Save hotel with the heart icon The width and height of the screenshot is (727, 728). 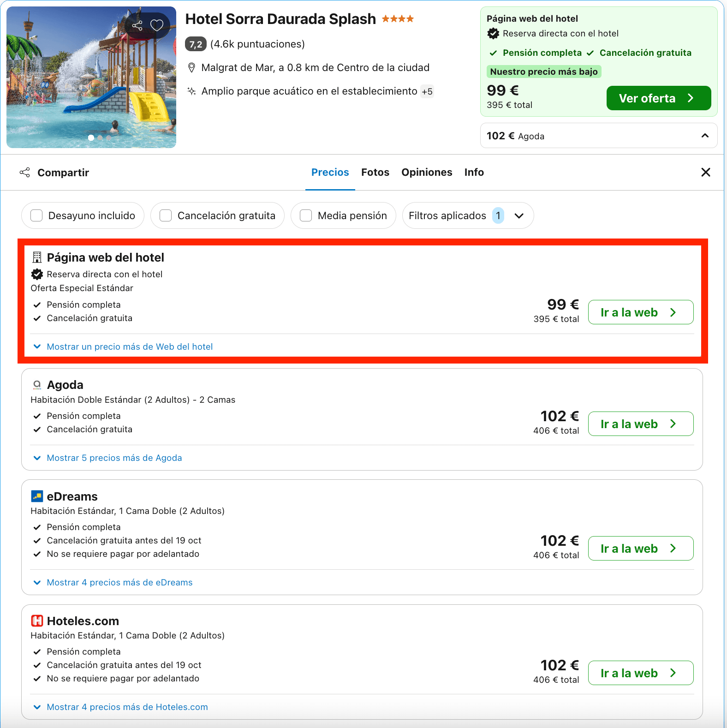[157, 25]
